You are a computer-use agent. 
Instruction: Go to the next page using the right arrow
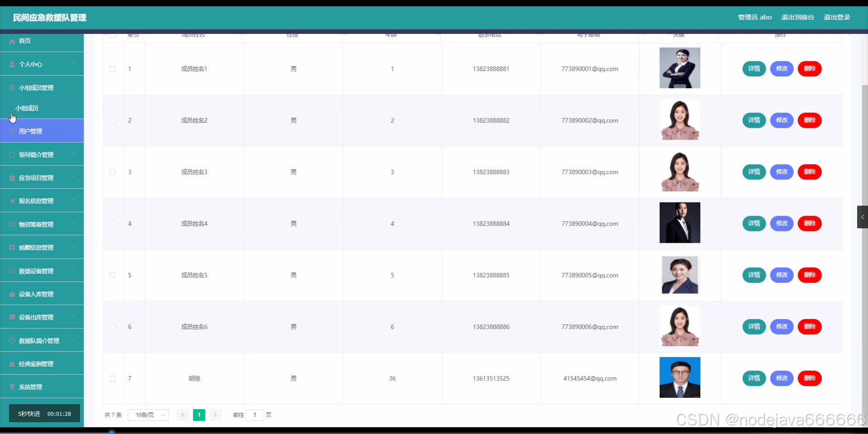click(x=215, y=415)
